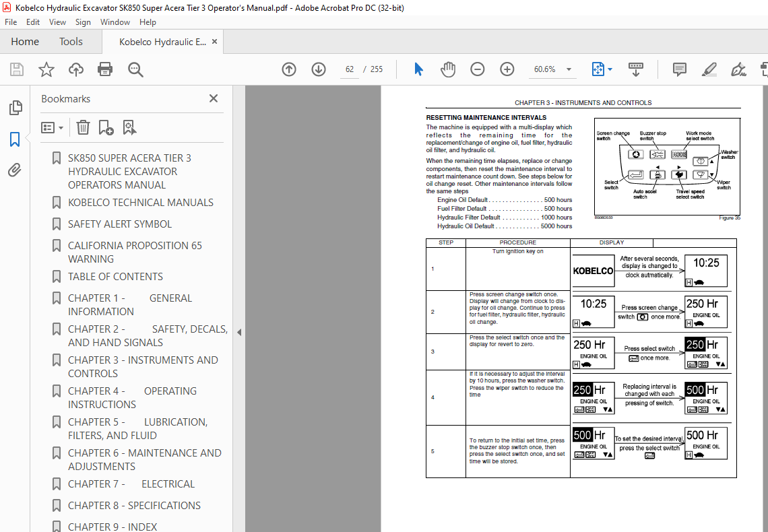Select the Highlight text tool

click(x=709, y=69)
